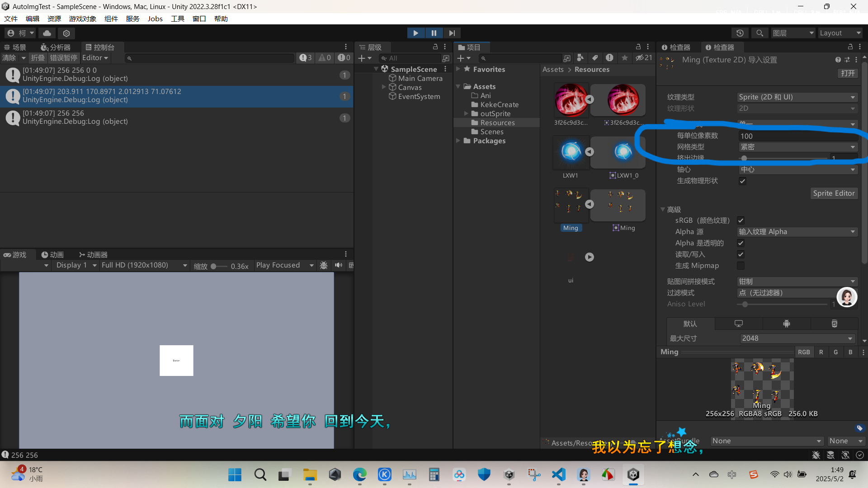Toggle the mute audio icon in Game view
The image size is (868, 488).
point(338,265)
